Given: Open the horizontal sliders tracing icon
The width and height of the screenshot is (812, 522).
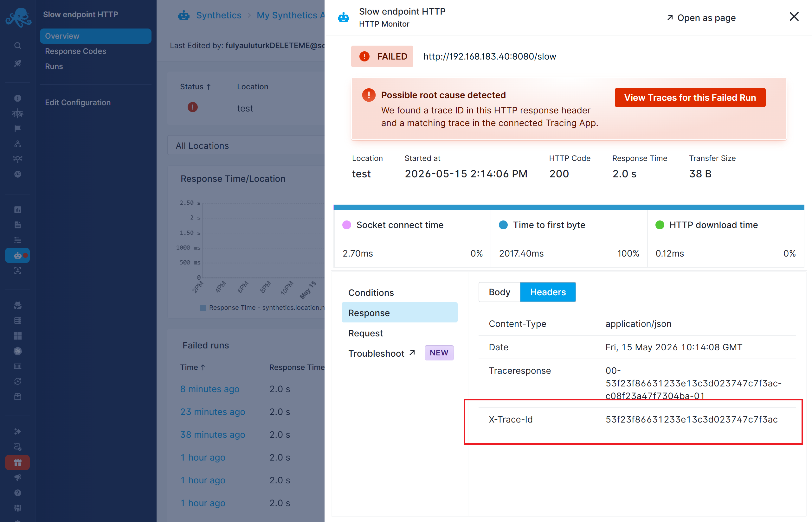Looking at the screenshot, I should click(x=18, y=240).
